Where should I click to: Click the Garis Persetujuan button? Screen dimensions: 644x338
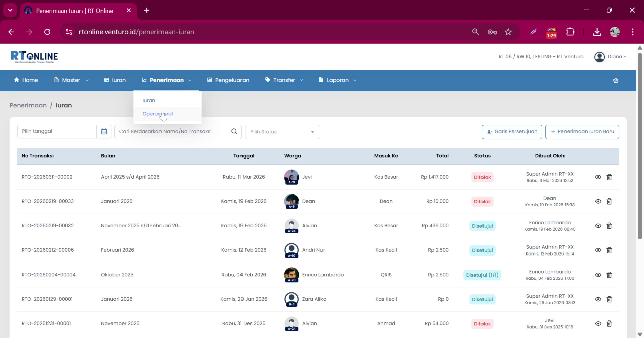pos(512,132)
